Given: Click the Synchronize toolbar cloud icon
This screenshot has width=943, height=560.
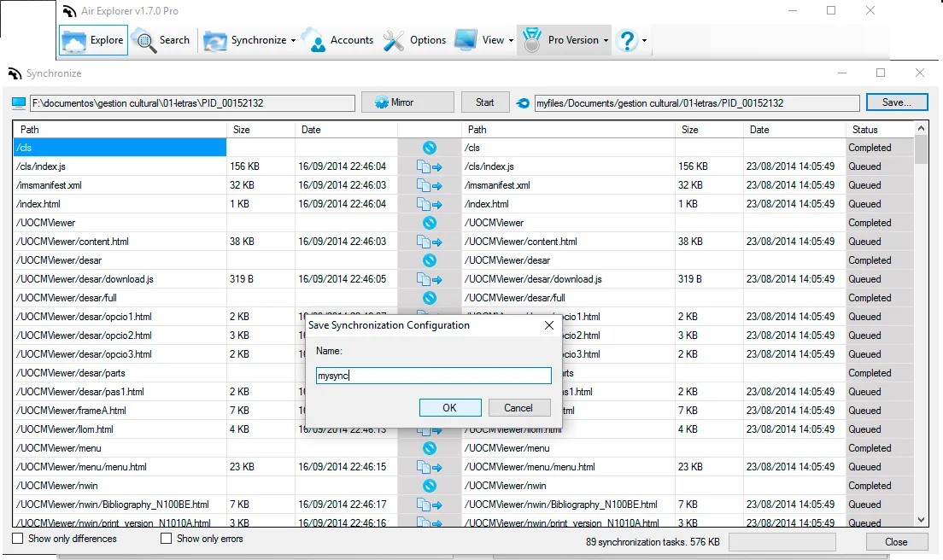Looking at the screenshot, I should tap(214, 41).
